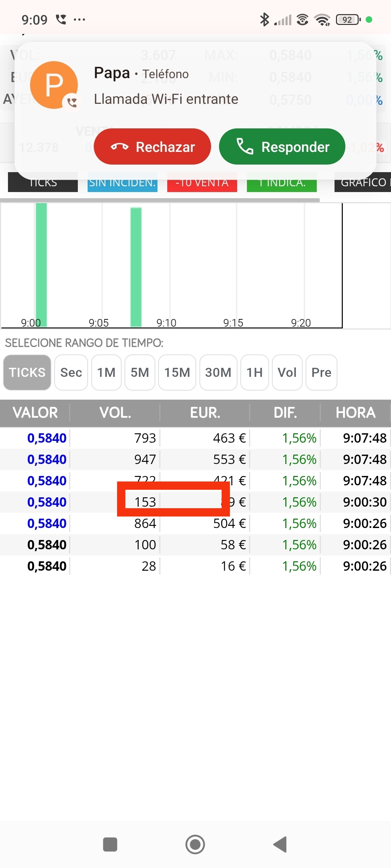
Task: Tap the Android home circle icon
Action: coord(195,844)
